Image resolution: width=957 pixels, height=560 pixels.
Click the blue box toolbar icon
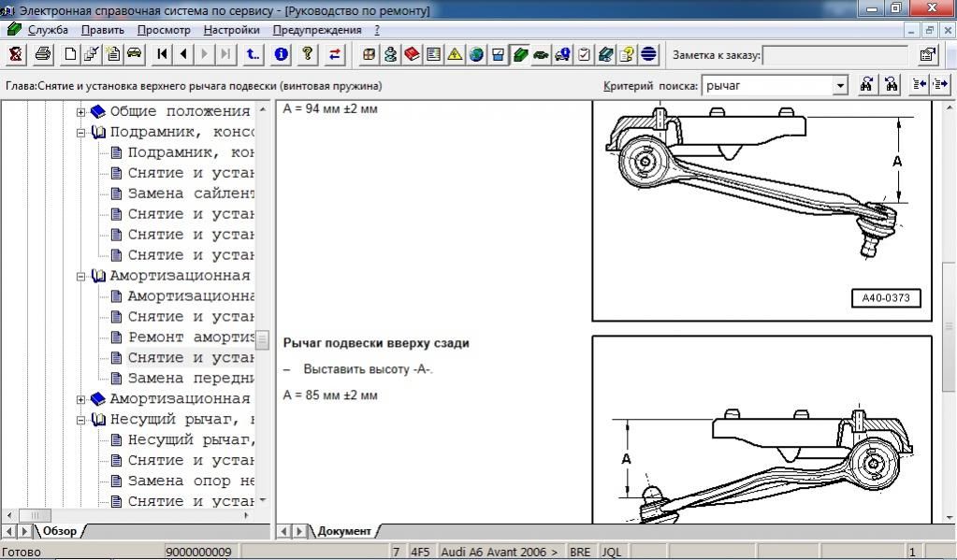click(498, 55)
